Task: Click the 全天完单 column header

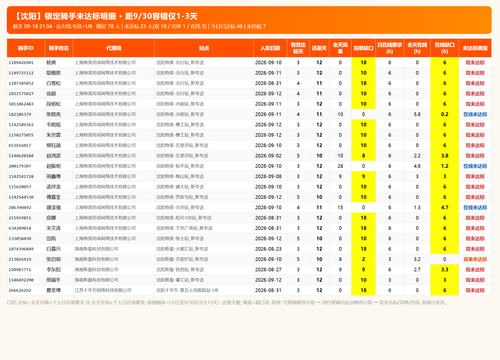Action: click(x=340, y=48)
